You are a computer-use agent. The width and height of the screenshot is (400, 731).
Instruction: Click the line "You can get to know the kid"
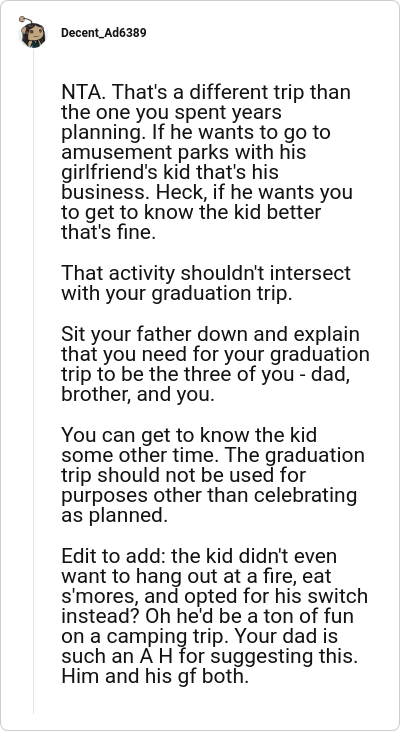pos(189,435)
